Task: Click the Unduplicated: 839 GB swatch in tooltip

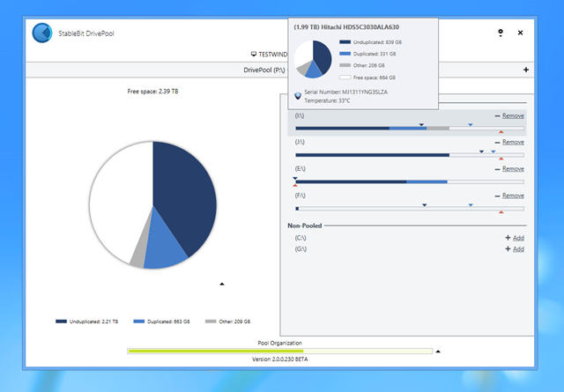Action: point(345,42)
